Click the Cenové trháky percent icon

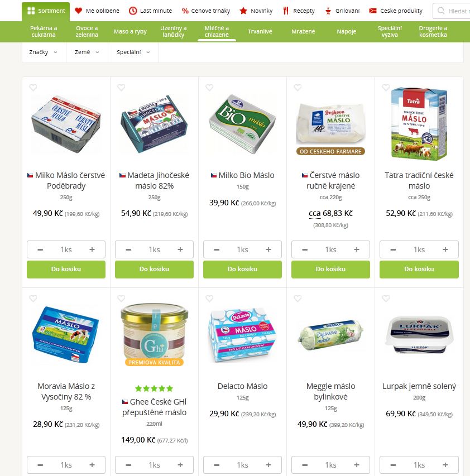(185, 11)
